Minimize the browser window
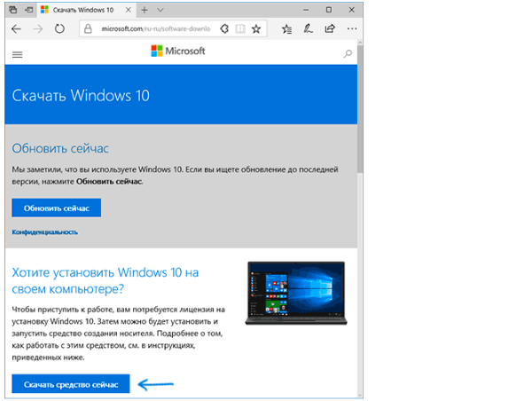 [x=306, y=10]
